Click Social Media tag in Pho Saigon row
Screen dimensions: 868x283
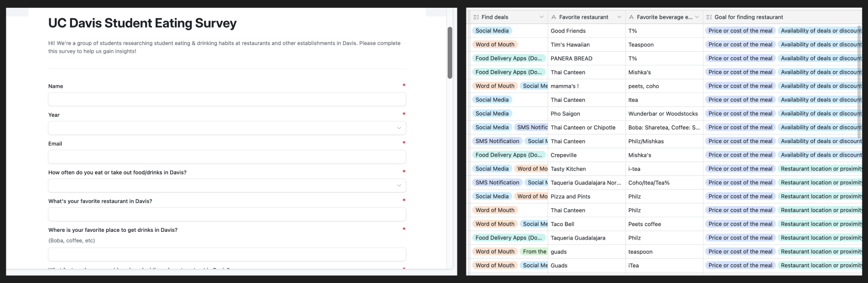click(492, 113)
